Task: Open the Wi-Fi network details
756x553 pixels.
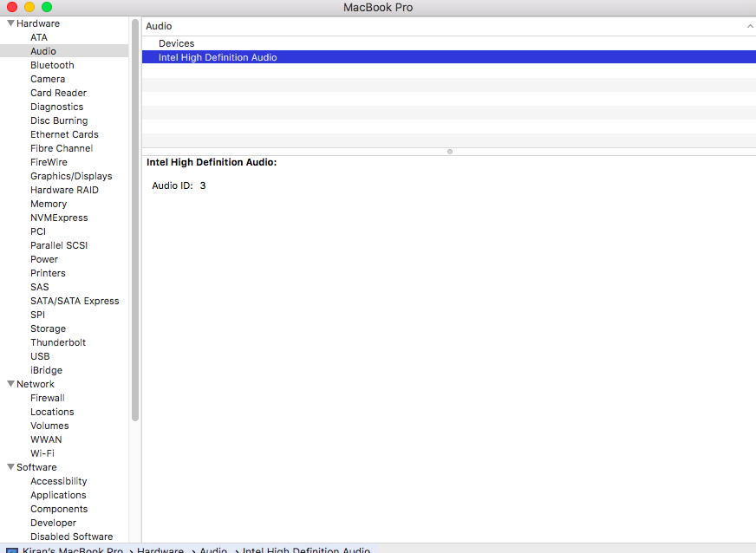Action: click(x=42, y=453)
